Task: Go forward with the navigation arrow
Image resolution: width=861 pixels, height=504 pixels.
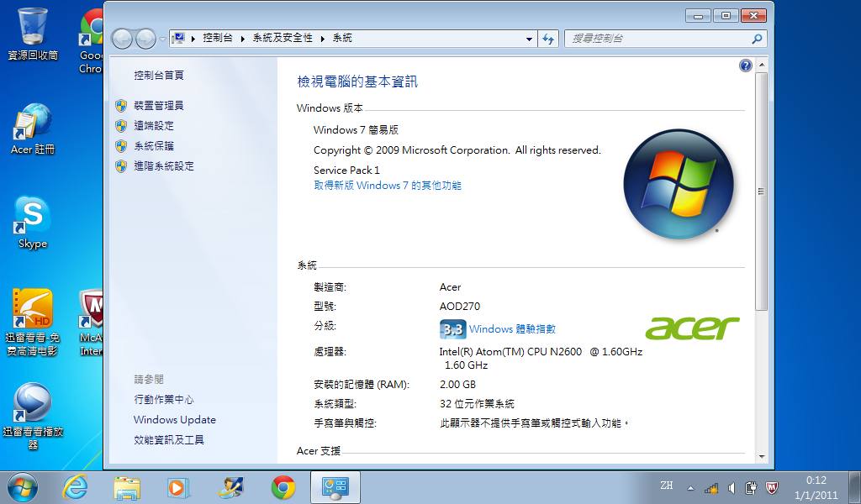Action: coord(145,39)
